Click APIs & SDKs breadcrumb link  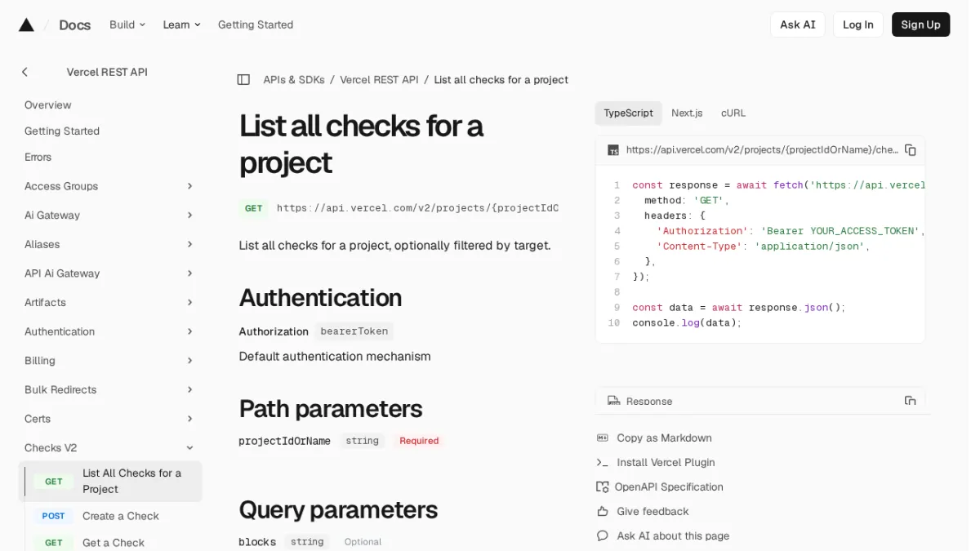pyautogui.click(x=294, y=80)
